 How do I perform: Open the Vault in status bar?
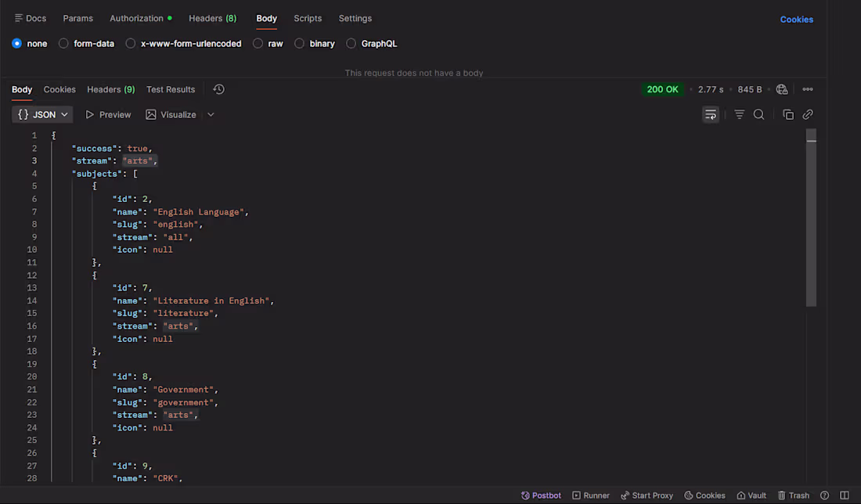point(751,495)
